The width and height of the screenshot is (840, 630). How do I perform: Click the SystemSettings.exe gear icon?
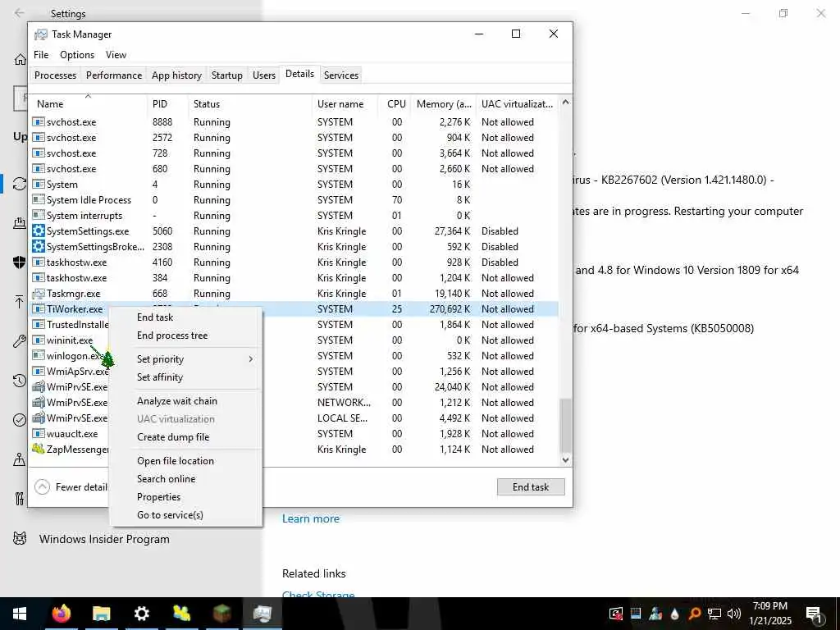38,231
